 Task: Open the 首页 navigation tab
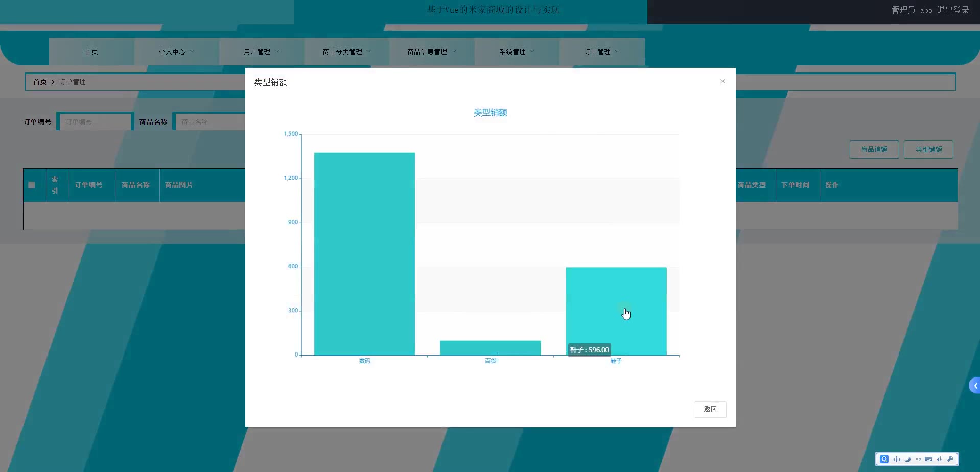click(91, 52)
